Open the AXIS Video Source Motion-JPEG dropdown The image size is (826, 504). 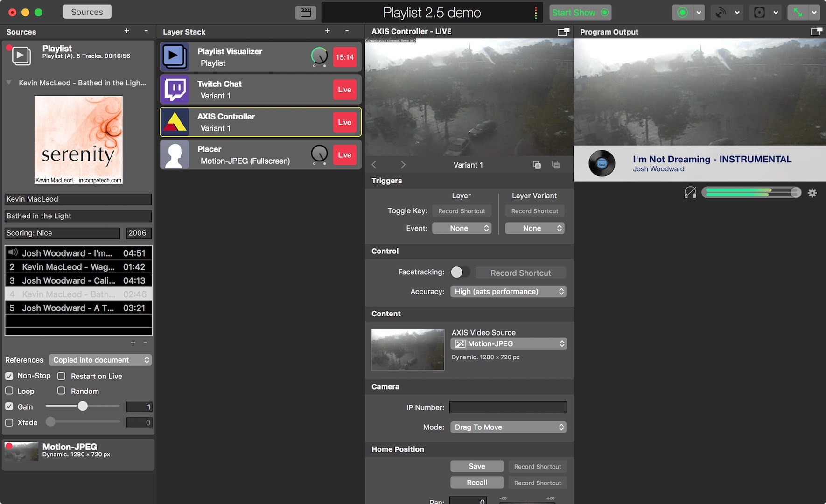click(509, 344)
